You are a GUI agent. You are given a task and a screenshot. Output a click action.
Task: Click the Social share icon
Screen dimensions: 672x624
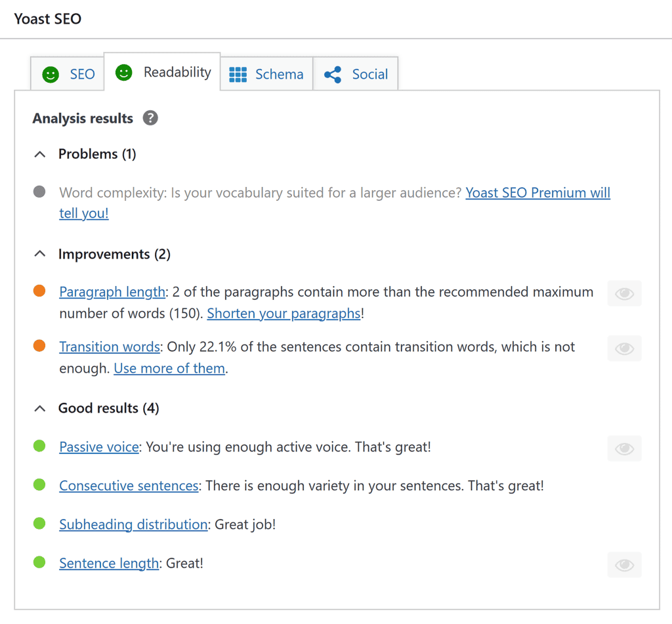coord(333,75)
